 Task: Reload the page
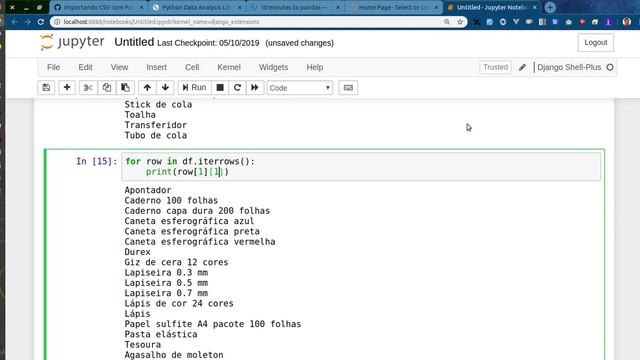(x=40, y=22)
